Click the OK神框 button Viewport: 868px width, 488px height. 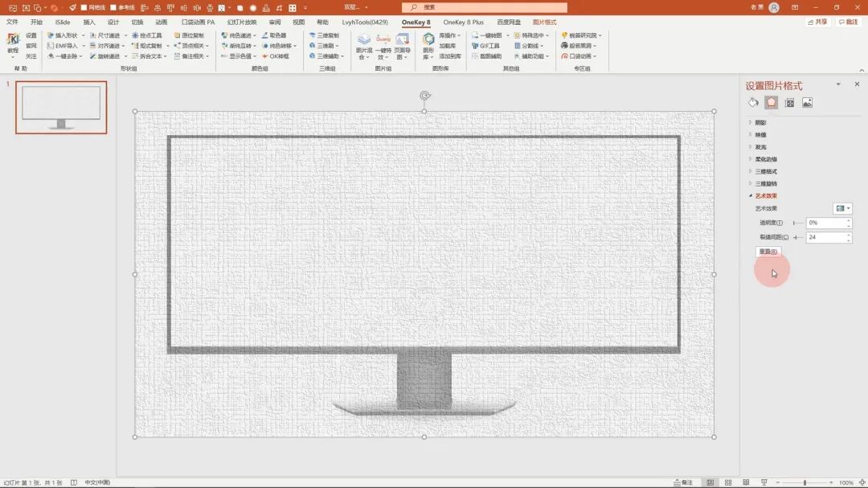coord(275,56)
